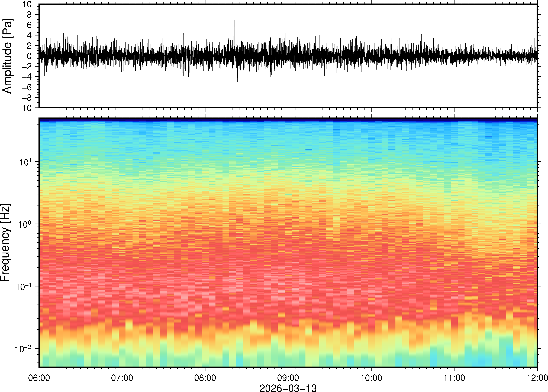Click the 10⁻¹ frequency tick label

tap(23, 286)
